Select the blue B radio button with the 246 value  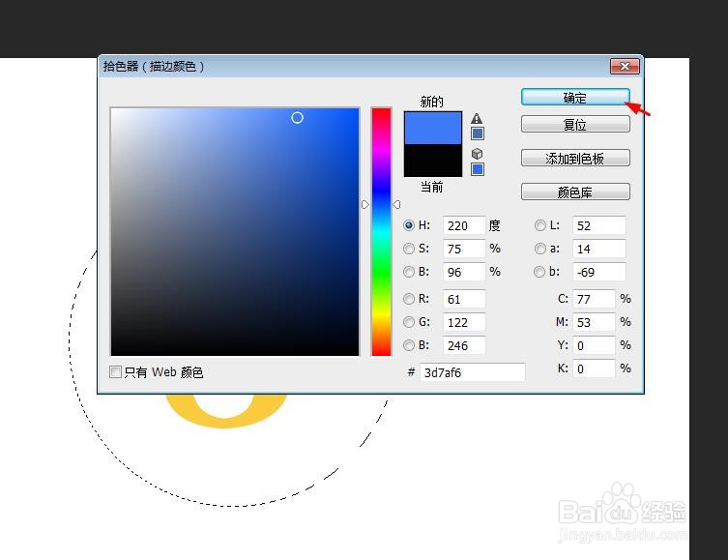pyautogui.click(x=409, y=345)
